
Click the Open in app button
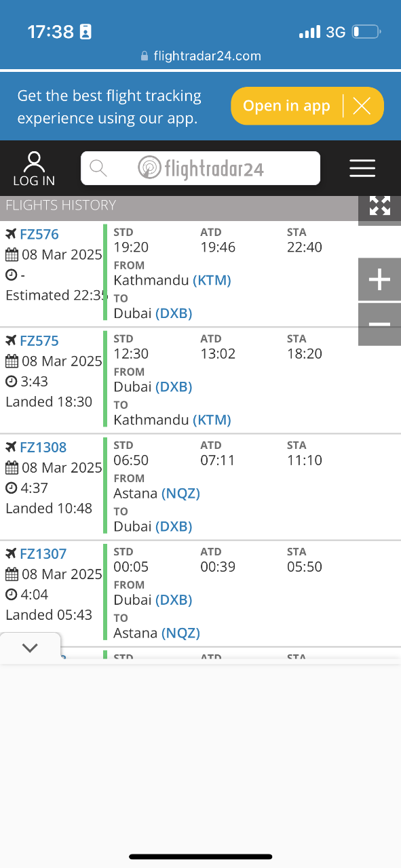(x=286, y=106)
